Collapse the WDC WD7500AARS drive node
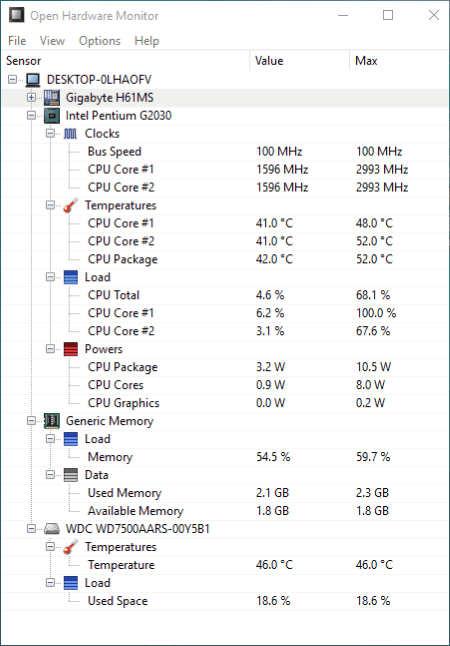The width and height of the screenshot is (450, 646). [31, 529]
